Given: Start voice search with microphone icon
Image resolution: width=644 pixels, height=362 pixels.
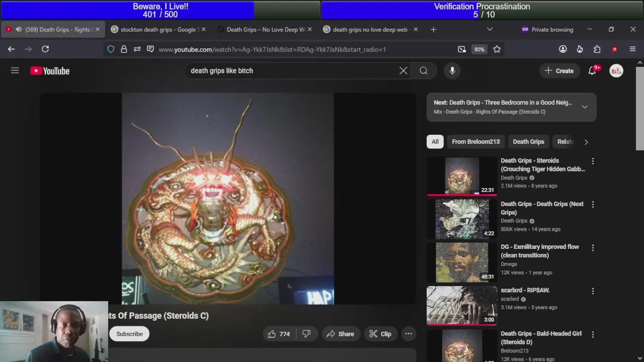Looking at the screenshot, I should click(x=452, y=71).
